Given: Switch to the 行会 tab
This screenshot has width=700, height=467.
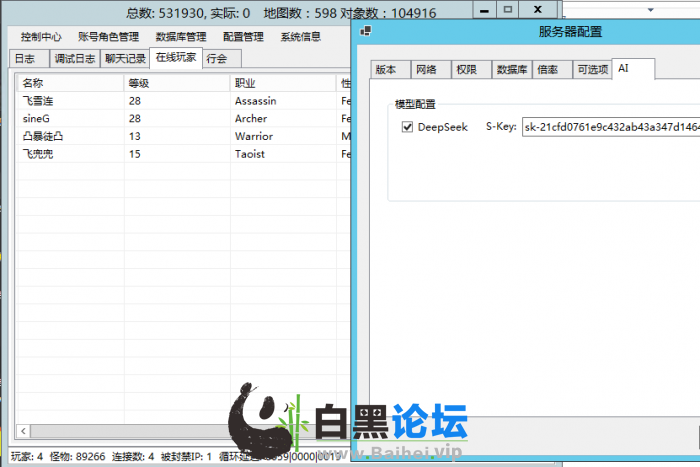Looking at the screenshot, I should pos(216,58).
